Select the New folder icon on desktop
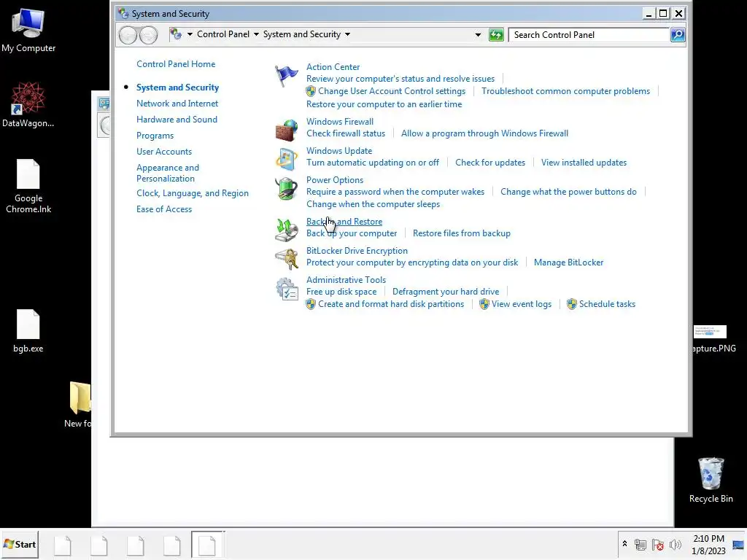 coord(79,404)
